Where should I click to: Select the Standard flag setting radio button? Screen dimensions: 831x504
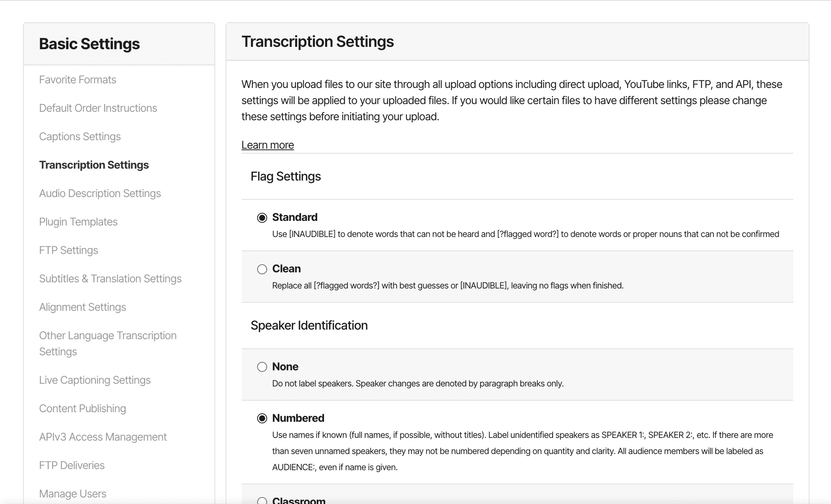262,218
